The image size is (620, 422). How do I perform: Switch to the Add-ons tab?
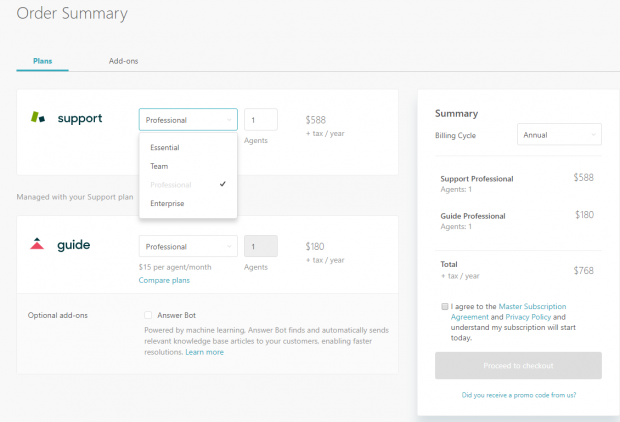click(123, 61)
